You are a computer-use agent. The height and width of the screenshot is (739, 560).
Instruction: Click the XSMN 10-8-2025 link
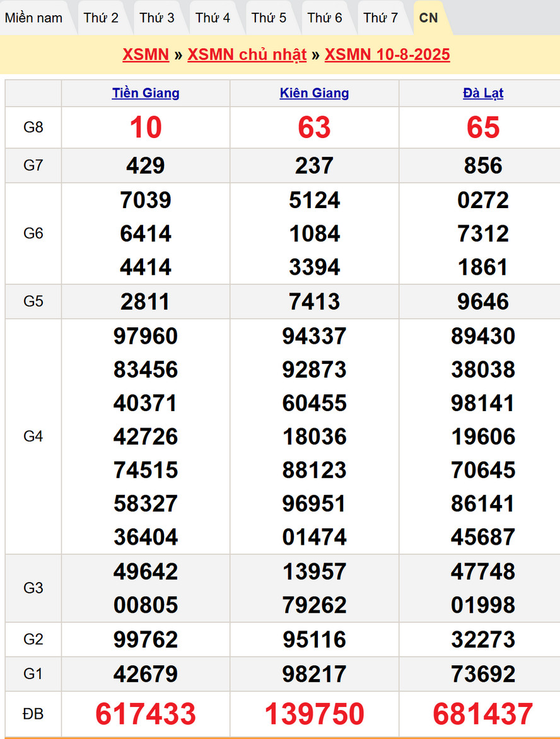pyautogui.click(x=387, y=55)
